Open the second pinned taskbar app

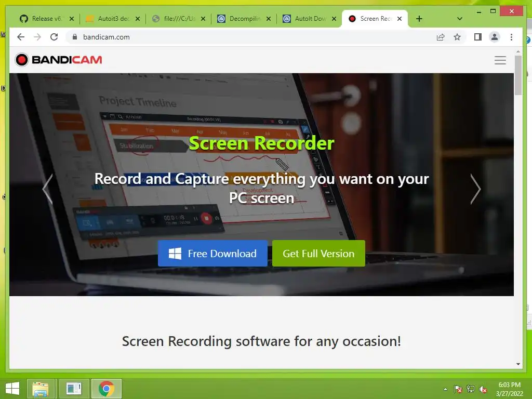pyautogui.click(x=74, y=389)
